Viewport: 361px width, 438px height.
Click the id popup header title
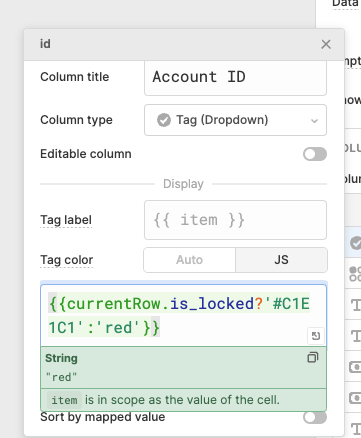coord(45,44)
